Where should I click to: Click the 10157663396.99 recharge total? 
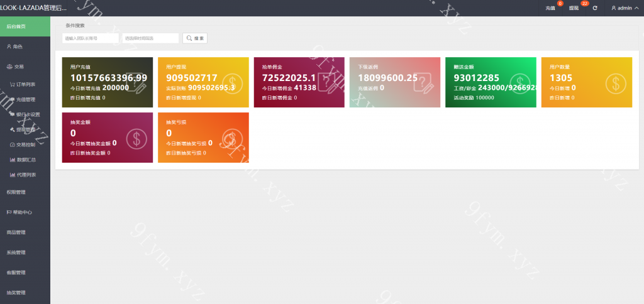pos(109,77)
